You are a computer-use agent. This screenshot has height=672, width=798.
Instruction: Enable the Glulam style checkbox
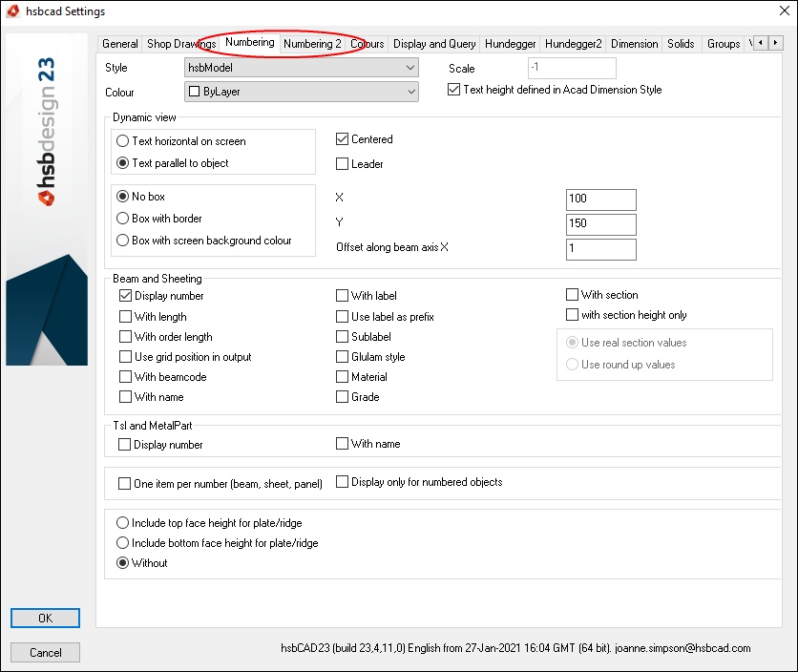(370, 357)
